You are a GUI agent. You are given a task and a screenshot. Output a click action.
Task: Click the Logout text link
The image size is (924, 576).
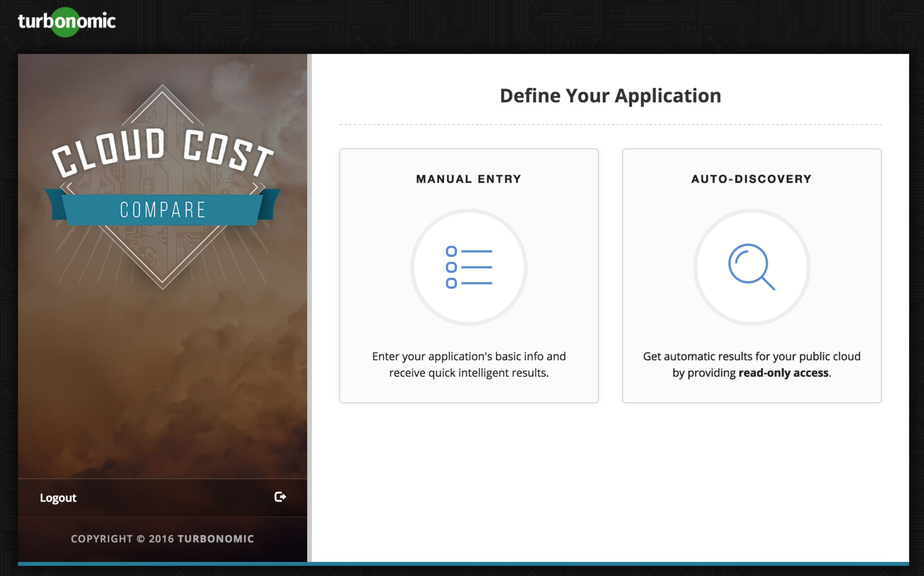point(58,498)
